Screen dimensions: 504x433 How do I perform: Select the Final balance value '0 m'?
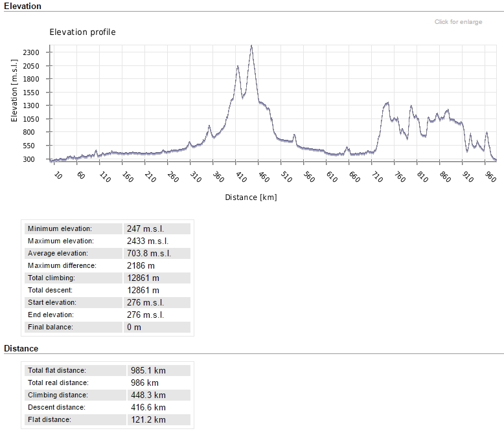point(134,327)
